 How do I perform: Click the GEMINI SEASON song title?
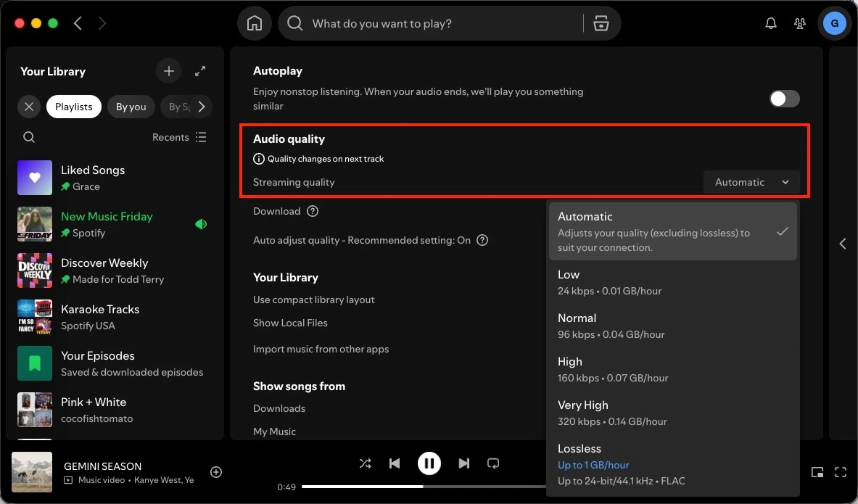103,466
